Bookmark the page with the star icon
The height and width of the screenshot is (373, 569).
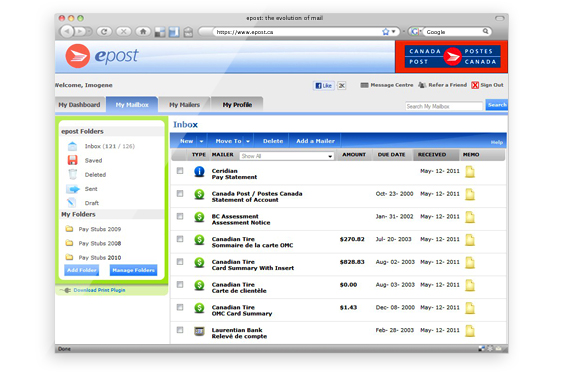385,32
